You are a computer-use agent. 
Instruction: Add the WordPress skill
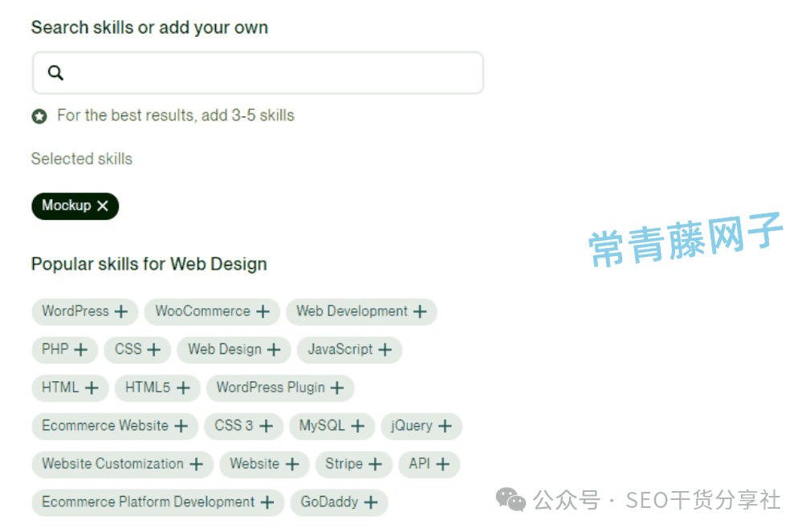click(x=85, y=311)
